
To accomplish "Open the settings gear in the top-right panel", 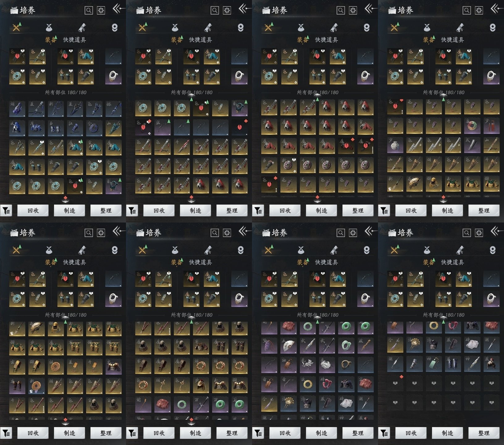I will tap(479, 11).
